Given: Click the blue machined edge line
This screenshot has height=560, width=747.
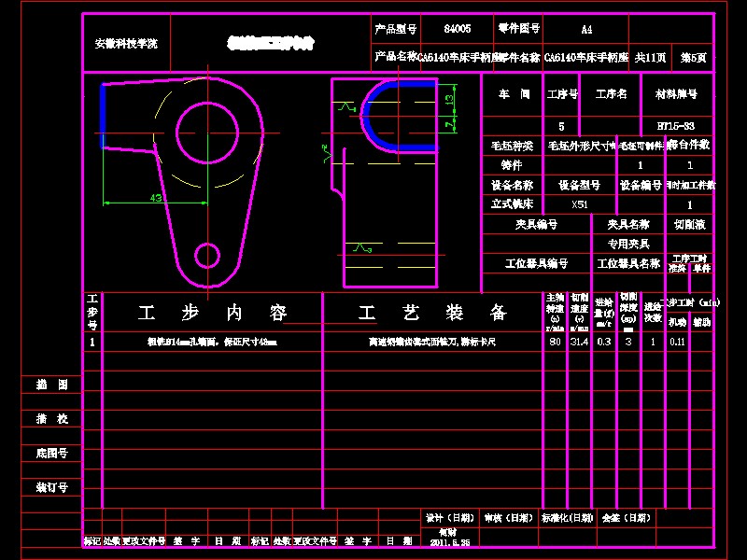Looking at the screenshot, I should pos(102,116).
